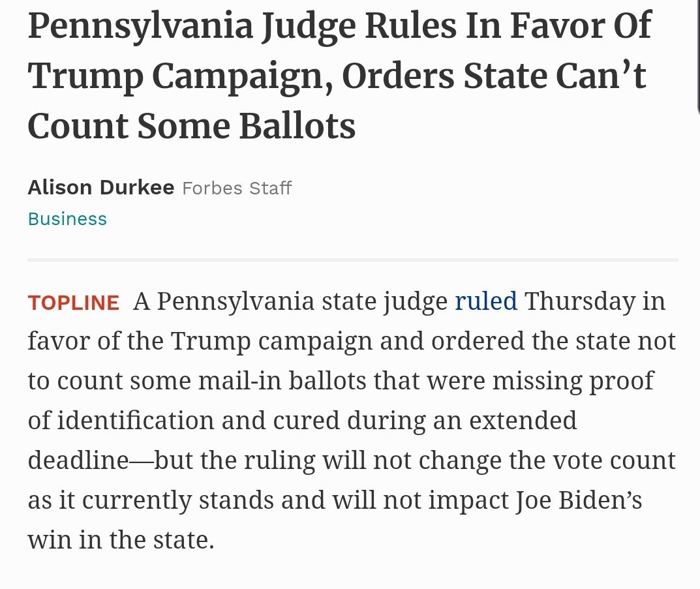Open author Alison Durkee's profile
This screenshot has width=700, height=589.
pos(100,188)
